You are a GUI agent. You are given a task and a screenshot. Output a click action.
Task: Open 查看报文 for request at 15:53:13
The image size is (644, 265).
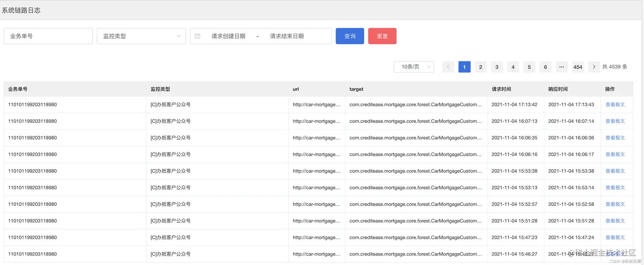click(x=615, y=187)
